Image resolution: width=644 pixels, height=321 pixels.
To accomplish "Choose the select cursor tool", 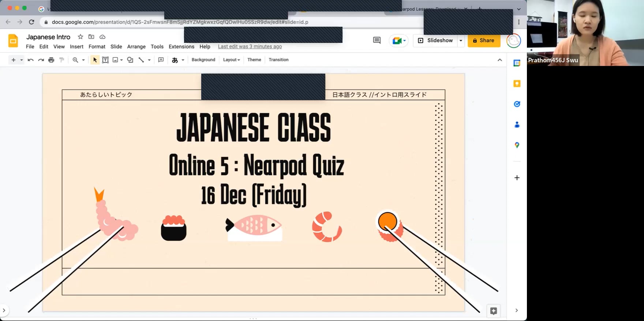I will click(x=95, y=60).
